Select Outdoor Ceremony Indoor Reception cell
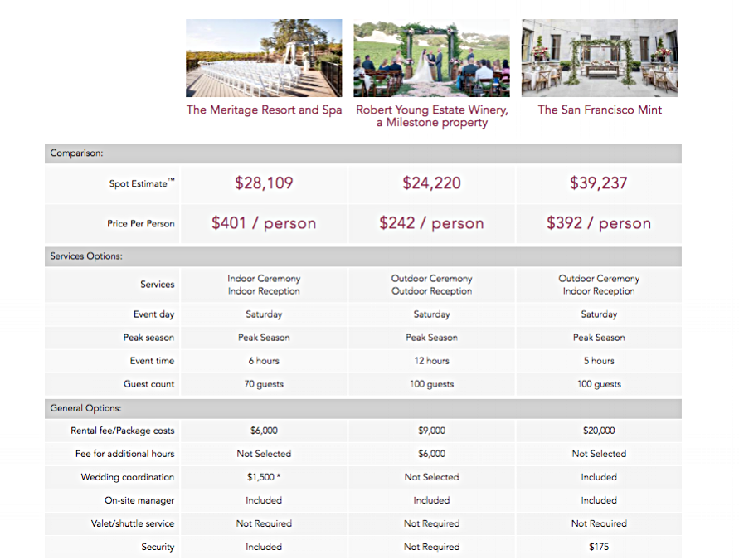The image size is (739, 560). click(x=599, y=285)
